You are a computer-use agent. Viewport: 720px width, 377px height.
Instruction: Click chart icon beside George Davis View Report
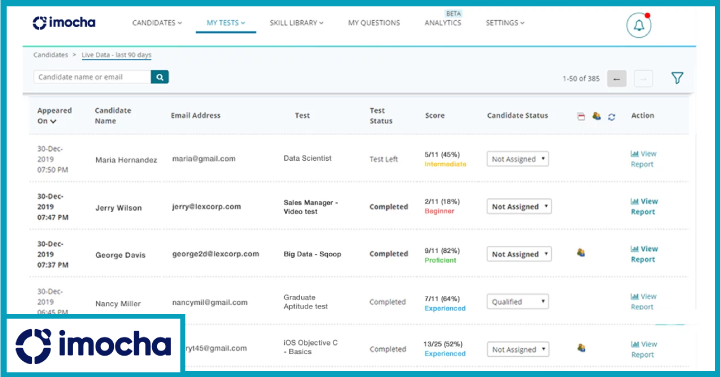coord(635,249)
